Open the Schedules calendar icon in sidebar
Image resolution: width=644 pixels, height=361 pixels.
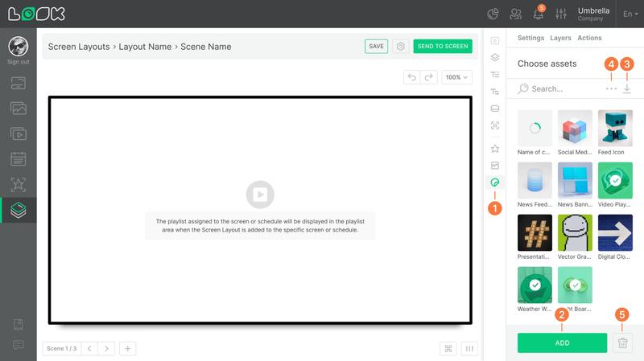point(18,159)
